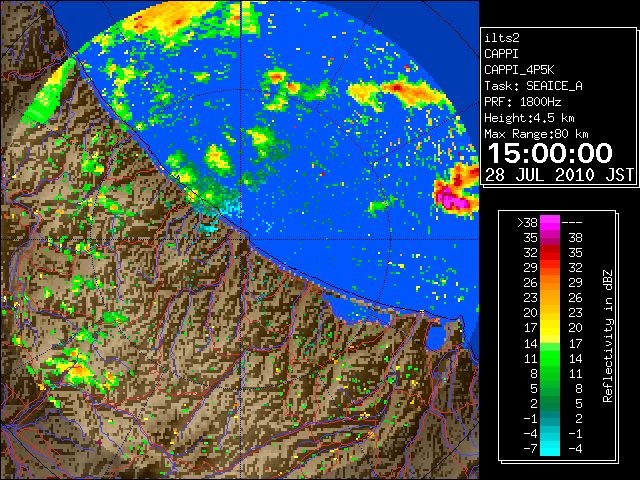Click the '>38' legend value
Image resolution: width=640 pixels, height=480 pixels.
click(527, 223)
